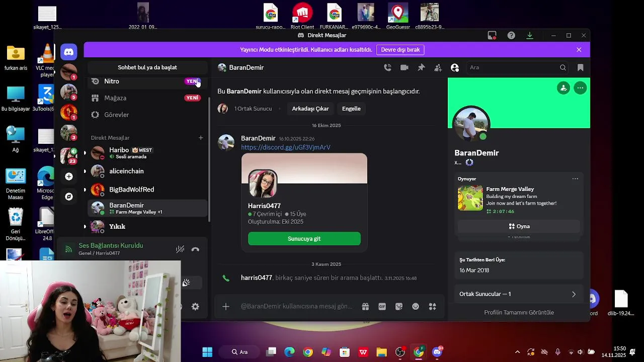Click the Sunucuya git button

click(x=304, y=238)
